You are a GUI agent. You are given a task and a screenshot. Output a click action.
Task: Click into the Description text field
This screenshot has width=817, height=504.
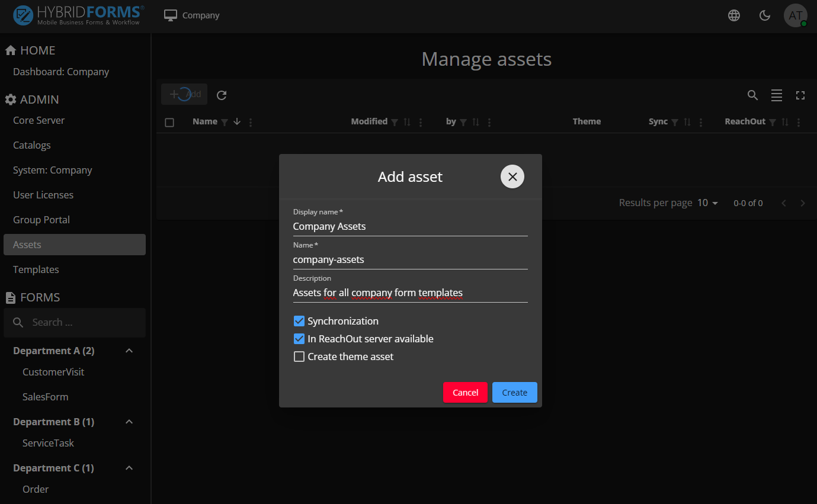(x=410, y=293)
